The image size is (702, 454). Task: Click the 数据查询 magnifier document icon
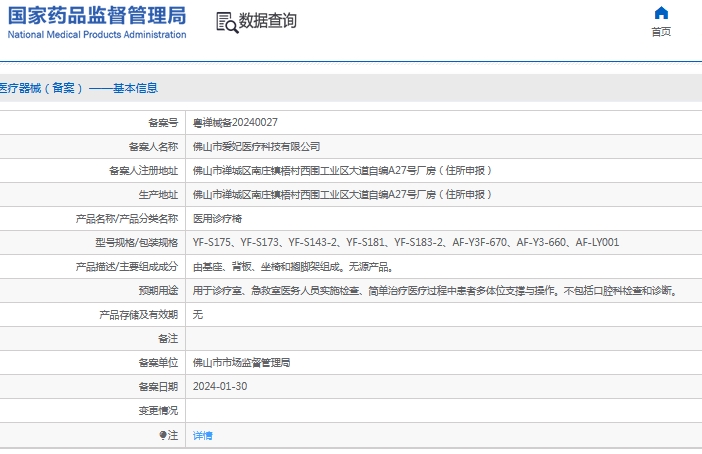[x=227, y=22]
